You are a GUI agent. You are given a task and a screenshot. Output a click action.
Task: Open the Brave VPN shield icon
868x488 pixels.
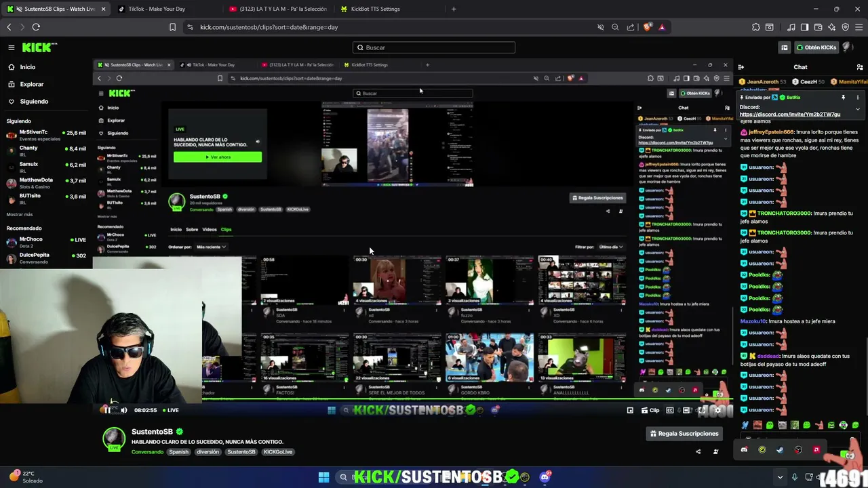point(845,27)
